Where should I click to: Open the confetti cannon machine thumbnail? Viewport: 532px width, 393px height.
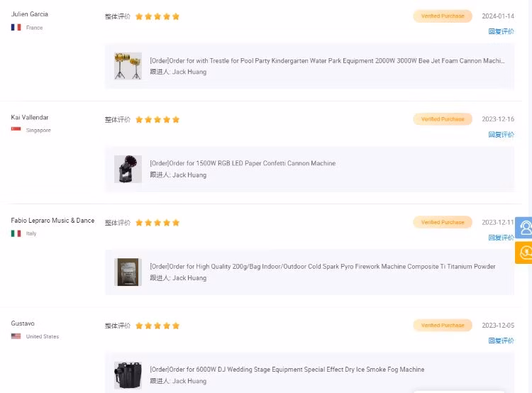click(128, 169)
